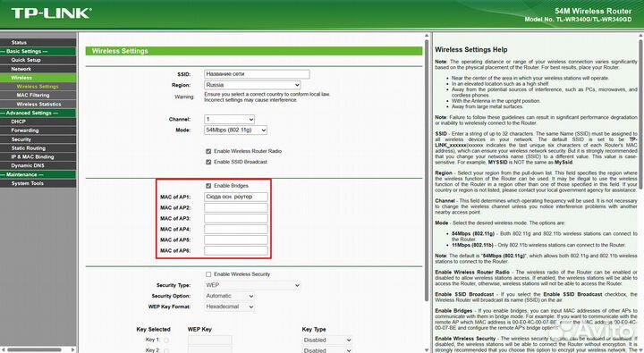Screen dimensions: 644x353
Task: Toggle Enable Wireless Router Radio checkbox
Action: [x=208, y=151]
